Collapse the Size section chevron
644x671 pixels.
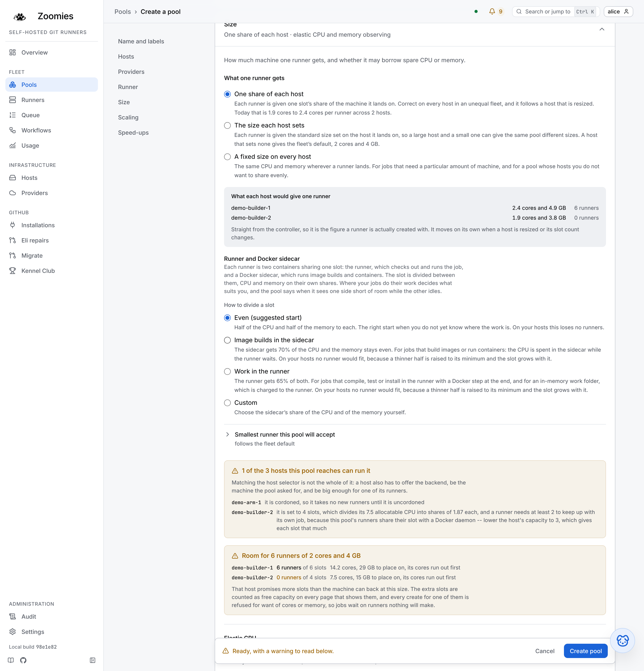pyautogui.click(x=602, y=29)
